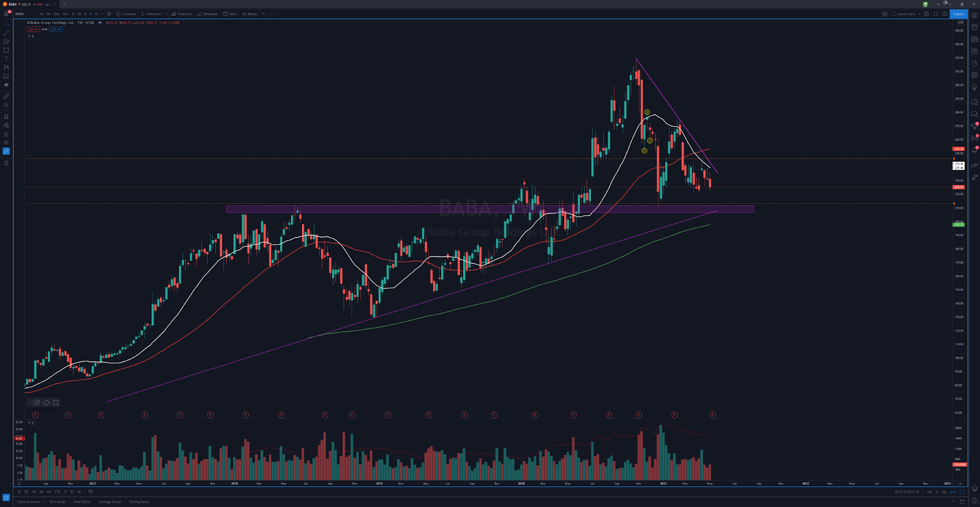Toggle percent scale on price axis
This screenshot has width=980, height=507.
point(937,492)
